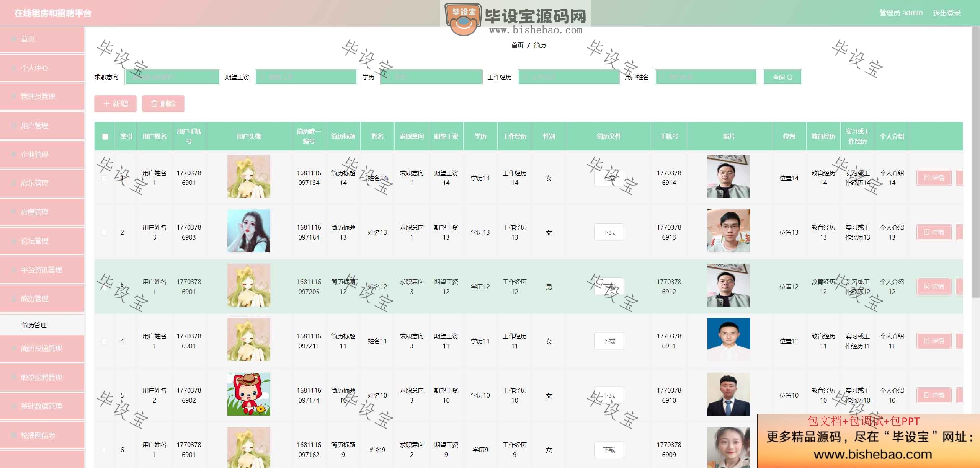The width and height of the screenshot is (980, 468).
Task: Click the 新增 add button
Action: pos(115,104)
